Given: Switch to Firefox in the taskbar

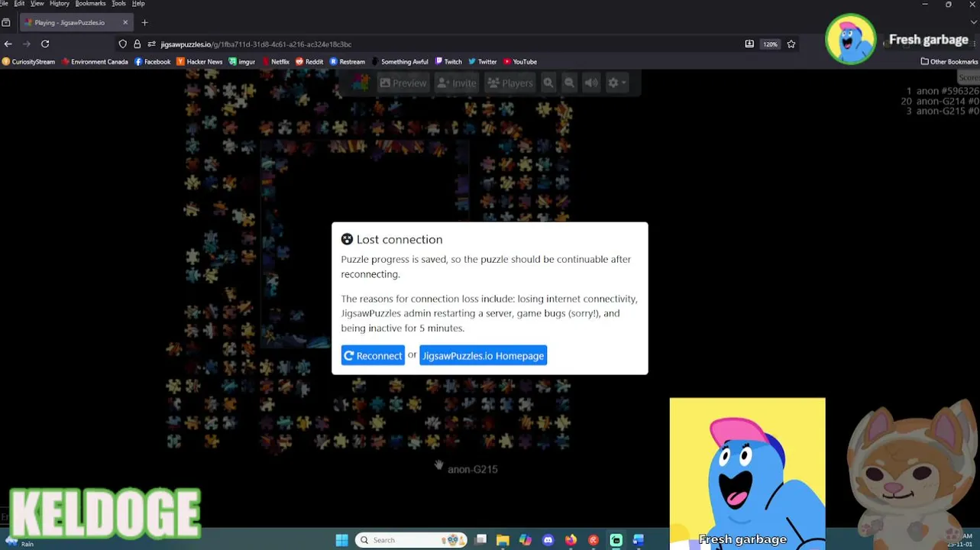Looking at the screenshot, I should [x=571, y=540].
